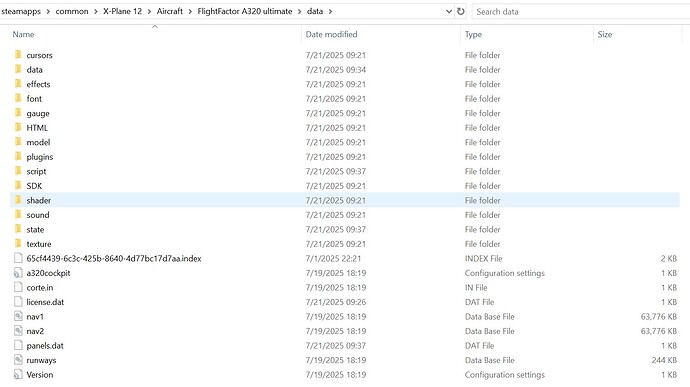Click the Version configuration file icon

[18, 375]
